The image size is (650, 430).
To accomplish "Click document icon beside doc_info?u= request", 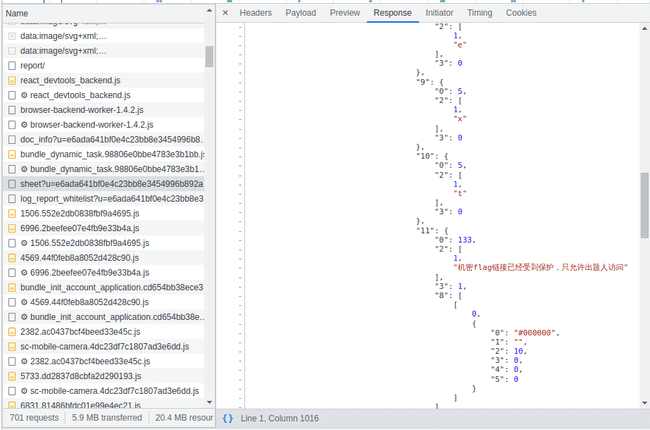I will click(12, 140).
